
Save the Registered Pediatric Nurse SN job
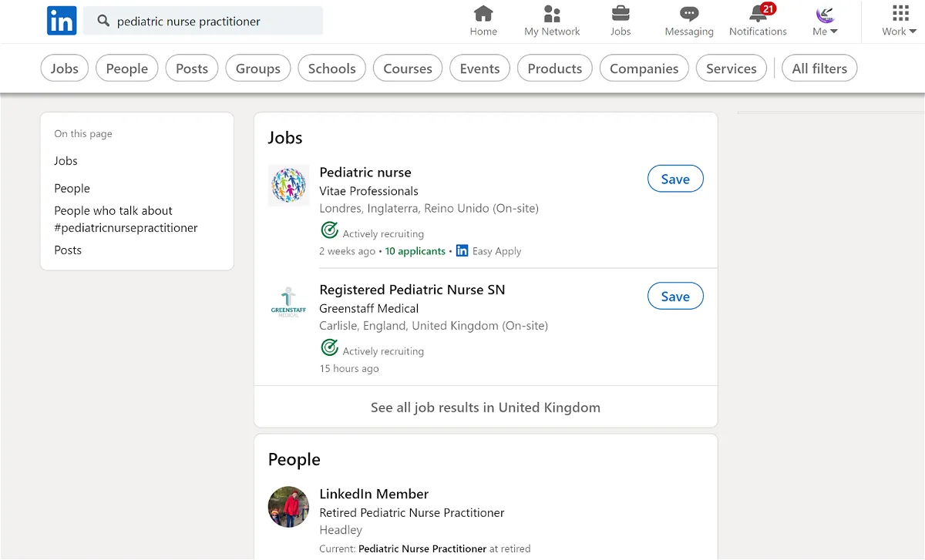point(675,296)
